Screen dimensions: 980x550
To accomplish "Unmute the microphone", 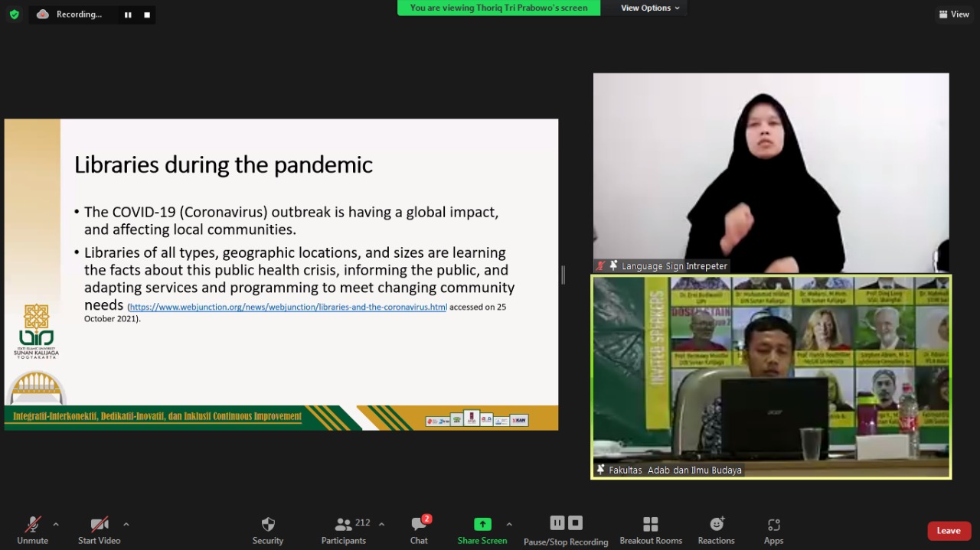I will [x=32, y=530].
